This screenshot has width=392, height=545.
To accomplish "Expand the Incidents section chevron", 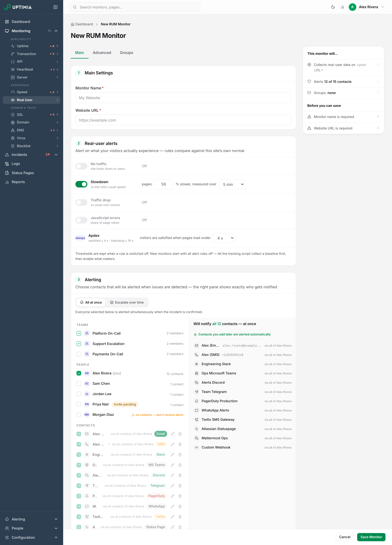I will tap(56, 155).
